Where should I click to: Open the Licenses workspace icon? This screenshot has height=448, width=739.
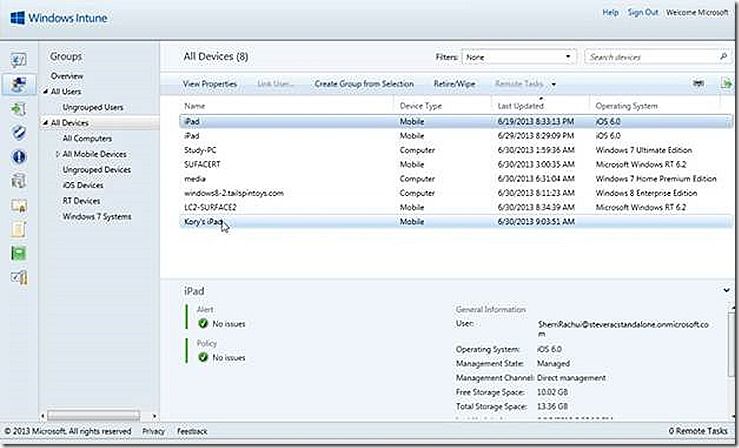(x=19, y=205)
